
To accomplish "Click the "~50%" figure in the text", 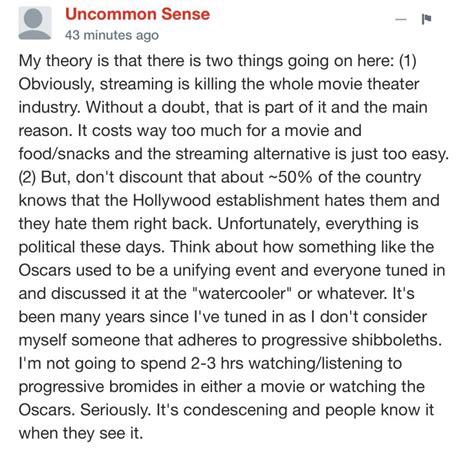I will point(290,177).
